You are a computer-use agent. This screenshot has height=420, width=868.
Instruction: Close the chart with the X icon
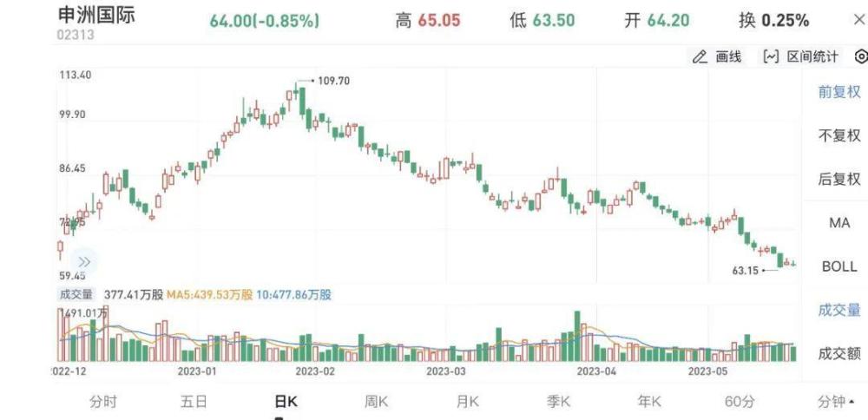[858, 21]
